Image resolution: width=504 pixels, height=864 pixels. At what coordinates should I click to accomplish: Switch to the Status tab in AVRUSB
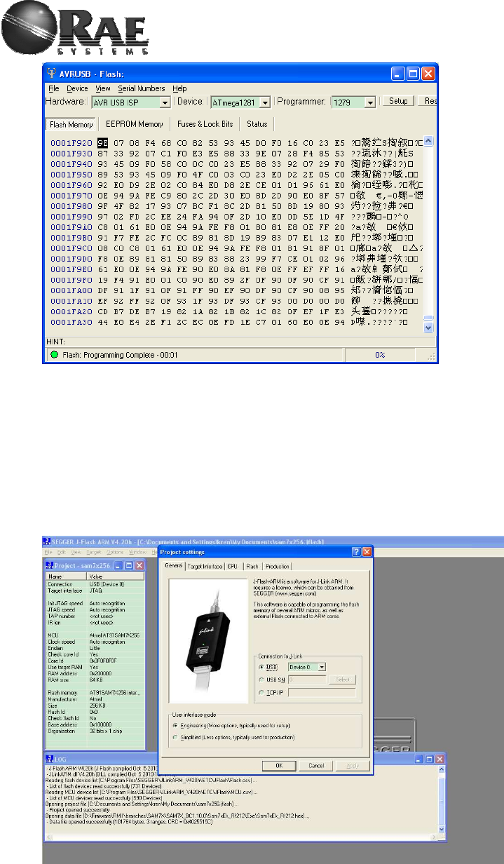pos(257,124)
